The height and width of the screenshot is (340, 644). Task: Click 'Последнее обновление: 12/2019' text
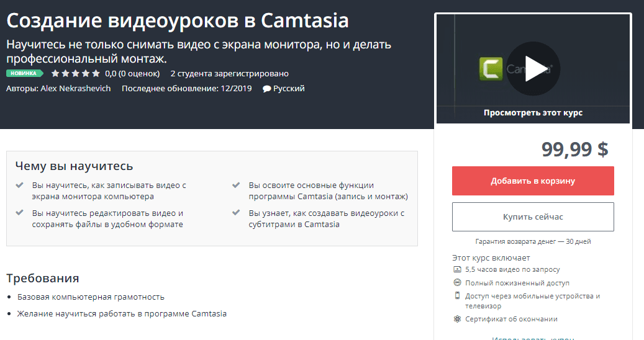tap(186, 89)
